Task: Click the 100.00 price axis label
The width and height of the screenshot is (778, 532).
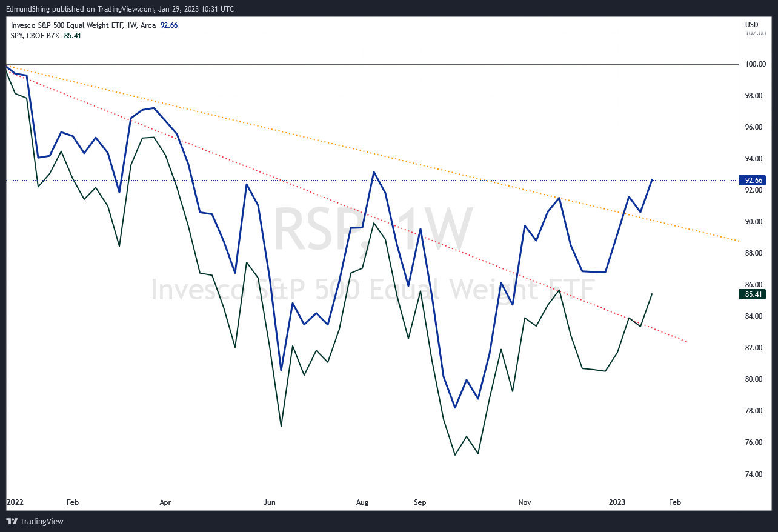Action: pyautogui.click(x=754, y=64)
